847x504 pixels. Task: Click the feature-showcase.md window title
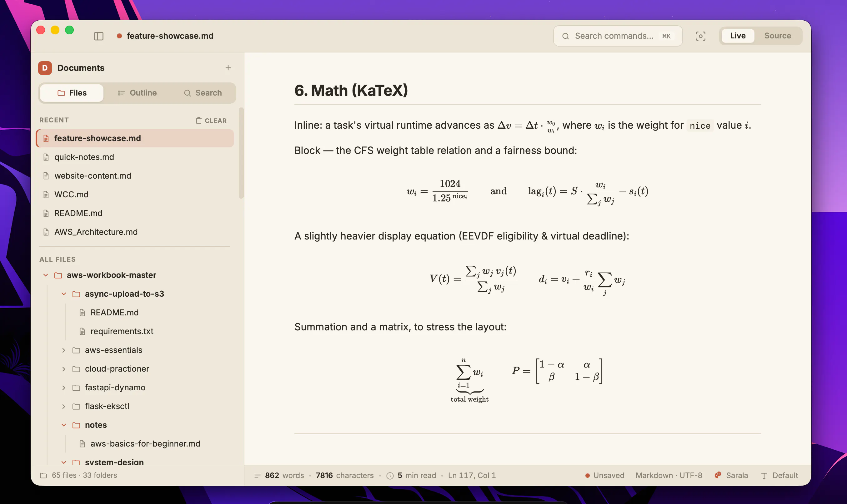click(170, 36)
